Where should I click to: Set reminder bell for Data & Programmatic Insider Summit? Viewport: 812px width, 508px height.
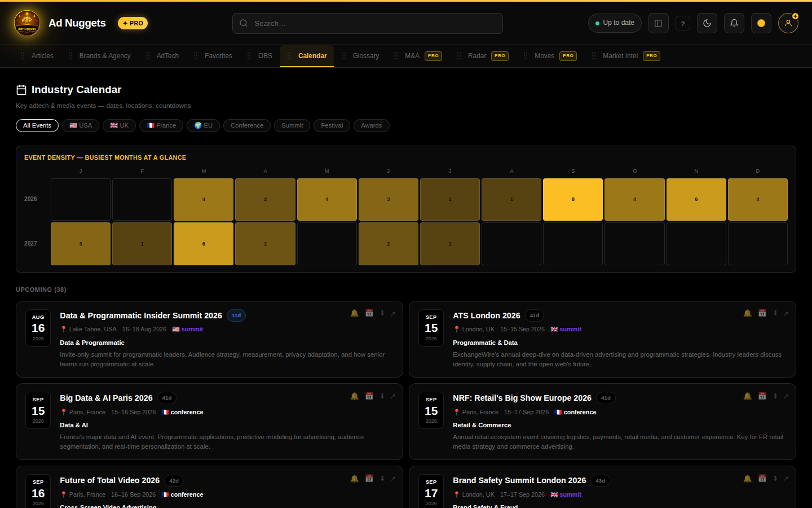[x=355, y=313]
